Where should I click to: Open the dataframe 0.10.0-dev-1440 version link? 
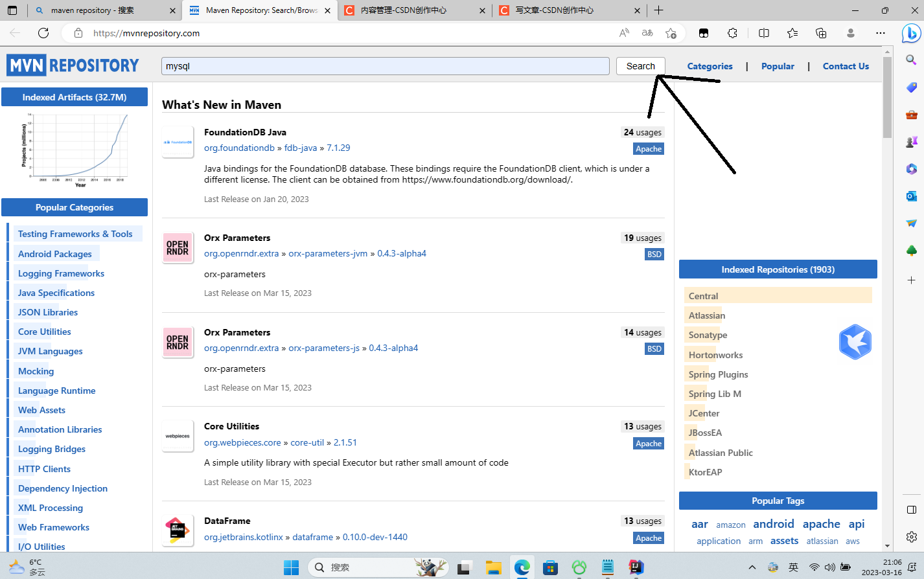tap(375, 537)
